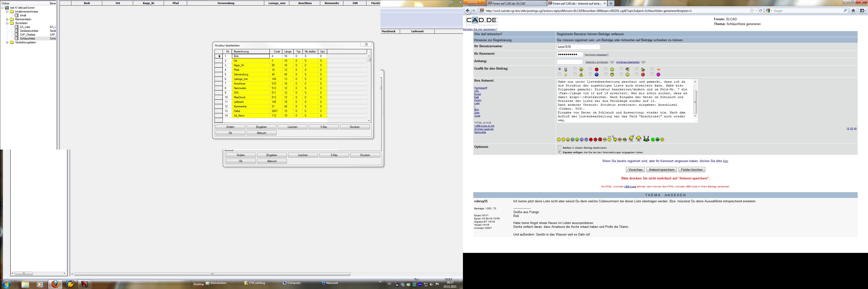Insert the sleeping Zzz smiley
Viewport: 868px width, 289px height.
[x=615, y=139]
